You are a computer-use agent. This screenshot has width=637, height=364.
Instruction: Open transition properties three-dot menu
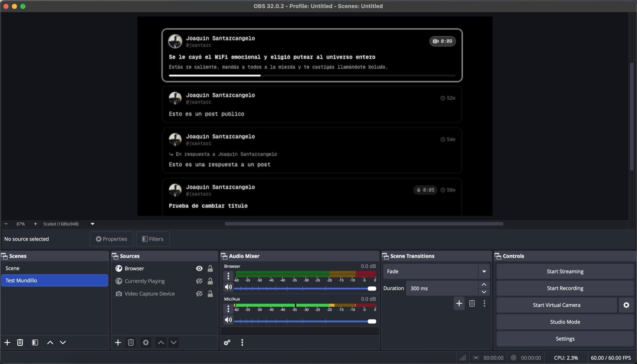point(485,304)
